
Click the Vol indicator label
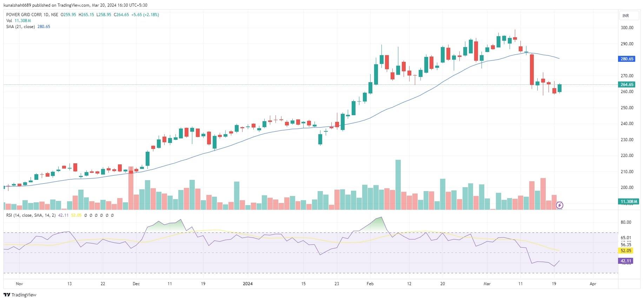(9, 21)
